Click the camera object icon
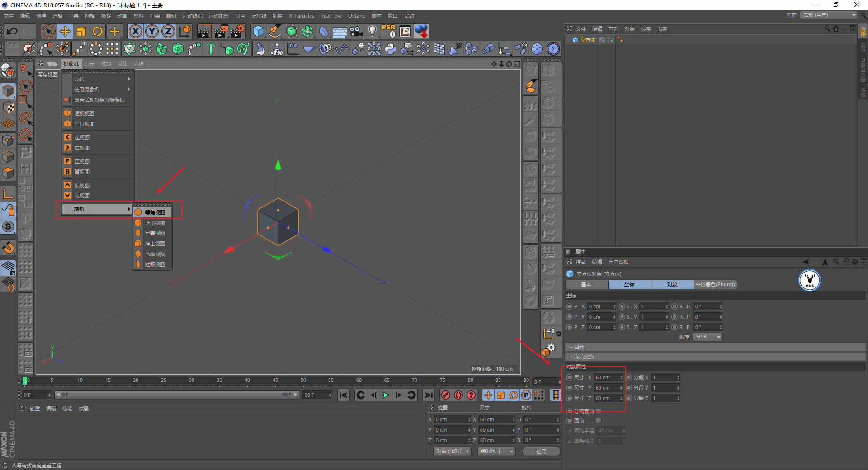Screen dimensions: 868x470 tap(356, 31)
